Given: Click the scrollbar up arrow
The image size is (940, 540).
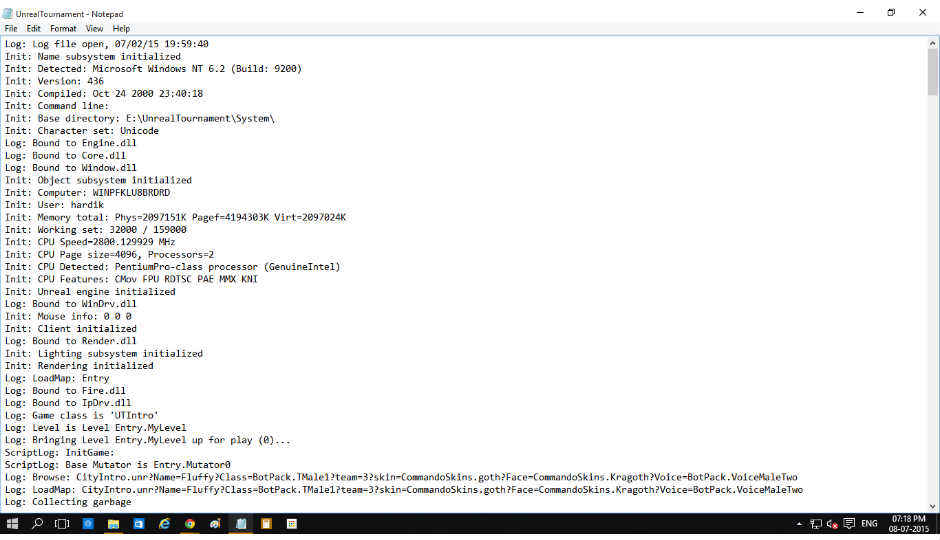Looking at the screenshot, I should [933, 43].
